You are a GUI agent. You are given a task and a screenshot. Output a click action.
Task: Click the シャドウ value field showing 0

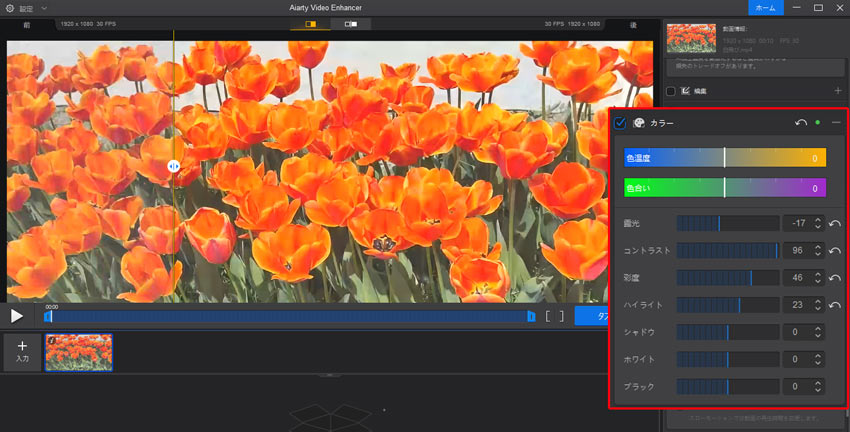[x=797, y=332]
